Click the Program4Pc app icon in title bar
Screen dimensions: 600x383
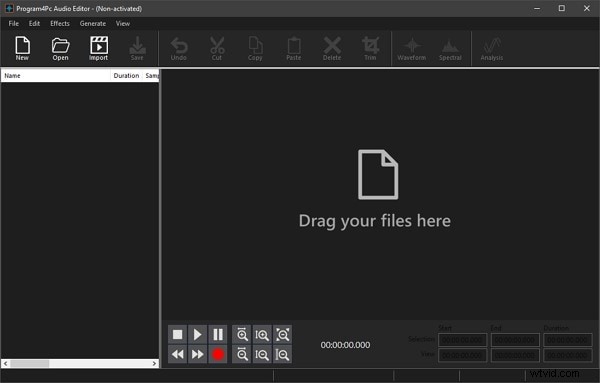pyautogui.click(x=9, y=8)
